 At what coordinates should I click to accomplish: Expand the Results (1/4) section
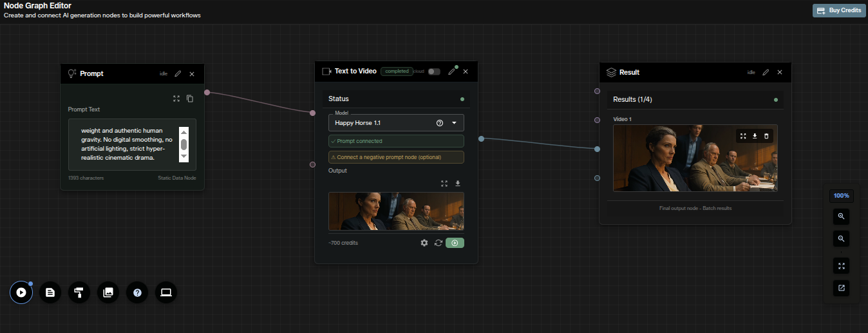click(x=695, y=100)
